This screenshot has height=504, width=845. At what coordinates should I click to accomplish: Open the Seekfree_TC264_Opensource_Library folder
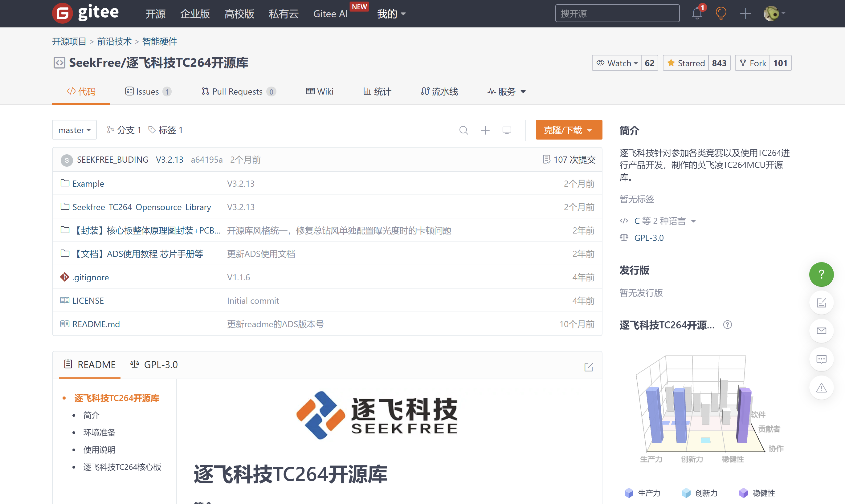click(x=141, y=207)
